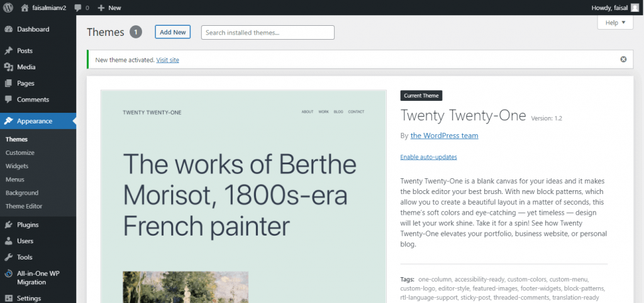Click the Settings icon in sidebar

[9, 299]
